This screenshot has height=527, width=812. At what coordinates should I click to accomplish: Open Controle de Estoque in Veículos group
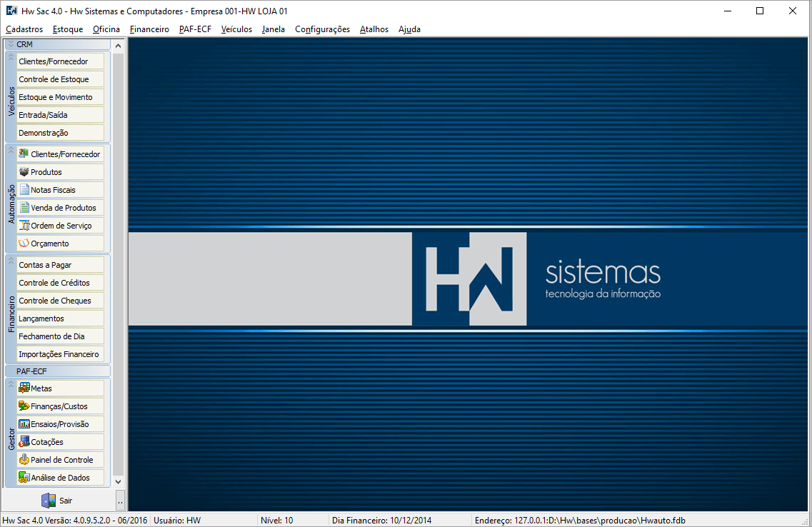coord(60,79)
